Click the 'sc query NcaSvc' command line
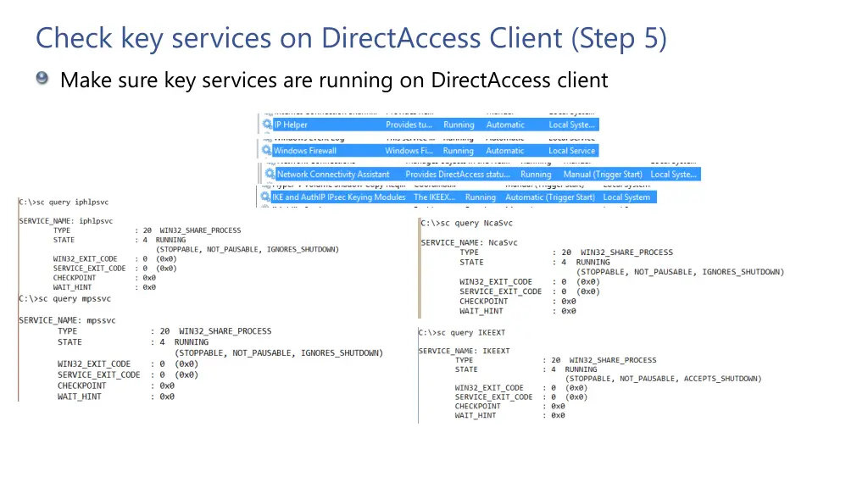868x488 pixels. pyautogui.click(x=467, y=223)
